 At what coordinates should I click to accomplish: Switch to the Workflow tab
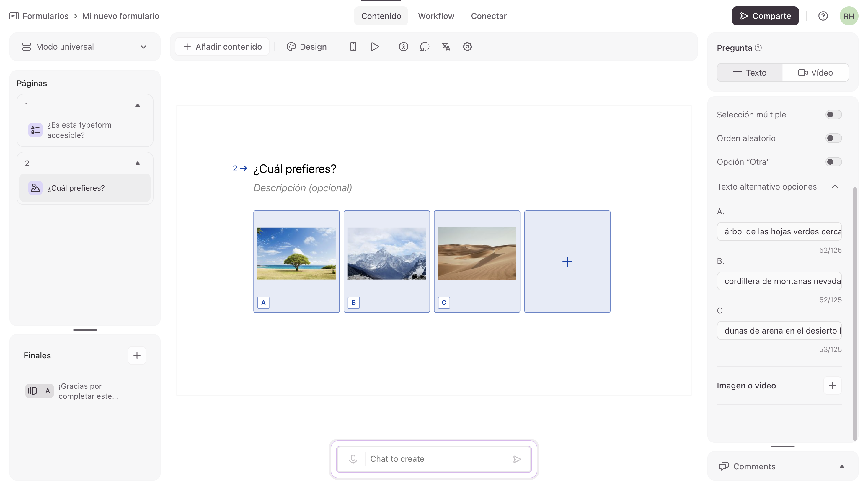[436, 16]
